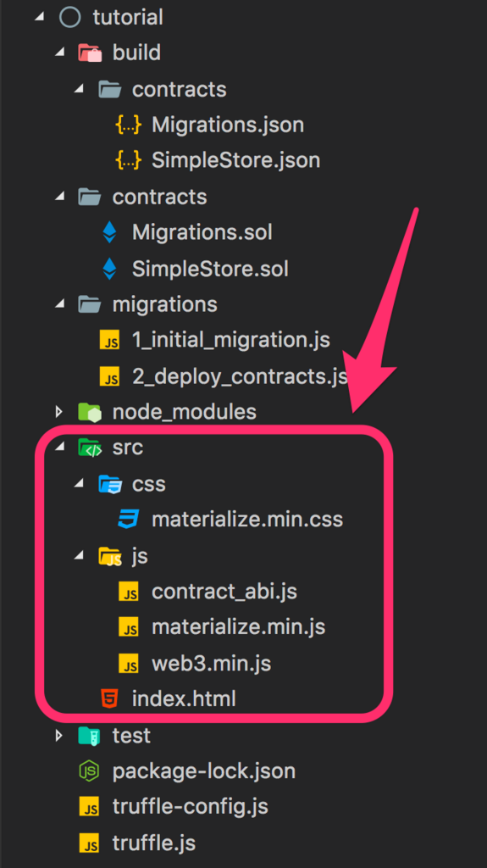Click the JSON braces icon for Migrations.json
The width and height of the screenshot is (487, 868).
129,125
